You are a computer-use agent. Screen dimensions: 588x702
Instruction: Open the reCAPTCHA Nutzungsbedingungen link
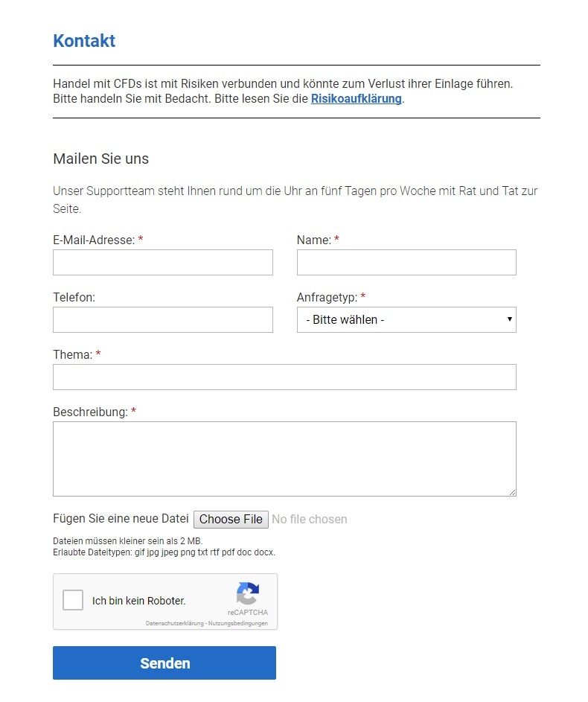239,623
